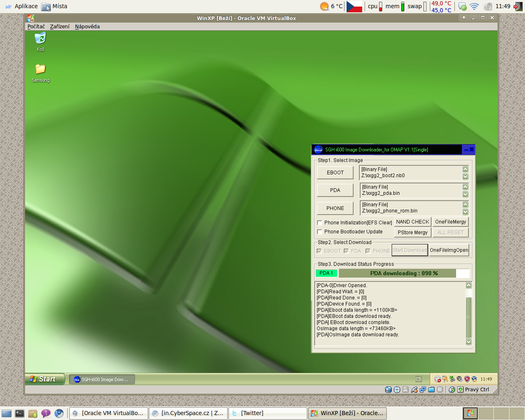The height and width of the screenshot is (420, 525).
Task: Open the Koš recycle bin icon
Action: (x=40, y=39)
